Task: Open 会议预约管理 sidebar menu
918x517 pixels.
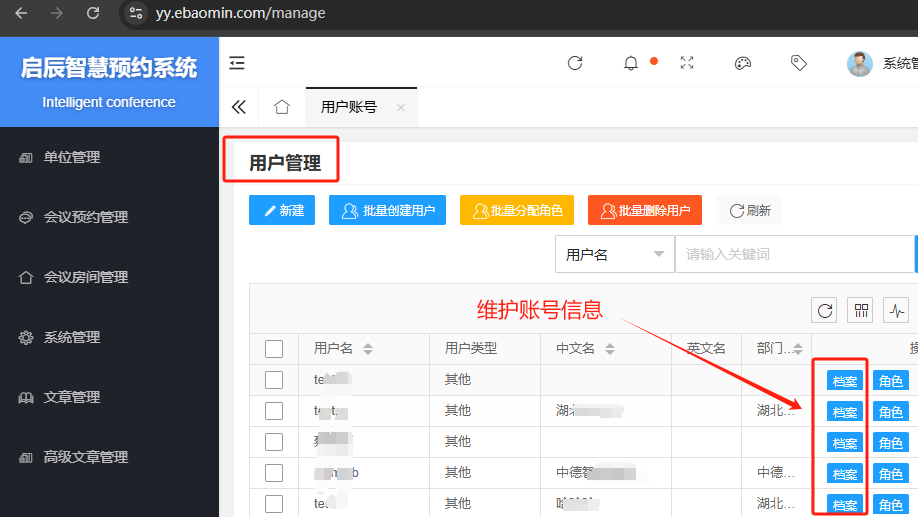Action: point(86,217)
